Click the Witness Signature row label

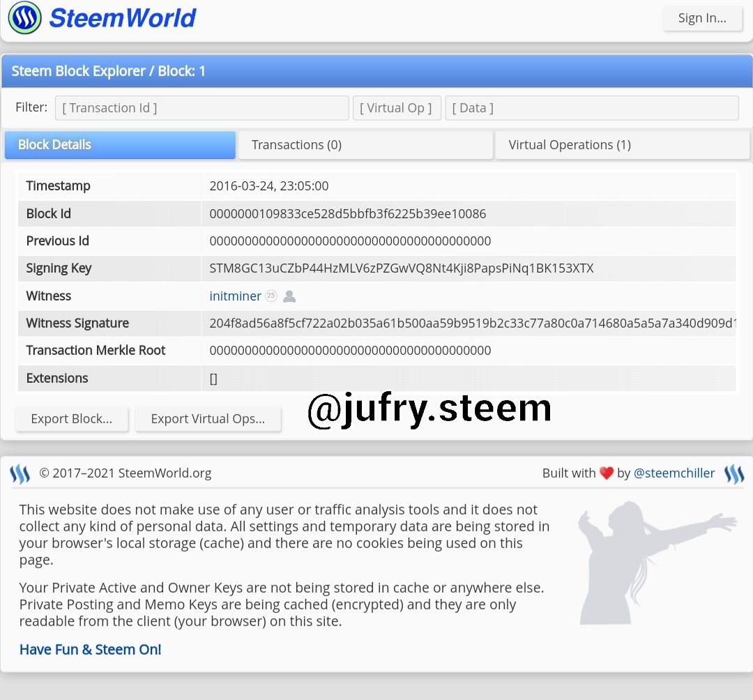(77, 323)
